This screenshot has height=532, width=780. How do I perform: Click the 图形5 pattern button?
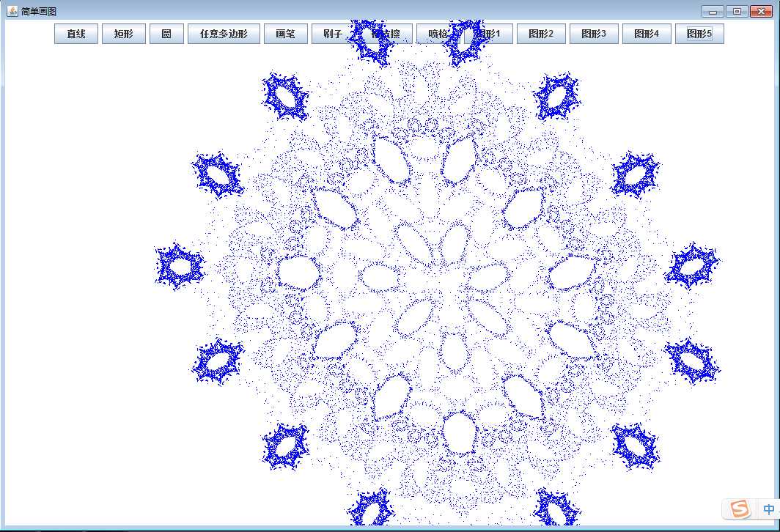[x=699, y=34]
